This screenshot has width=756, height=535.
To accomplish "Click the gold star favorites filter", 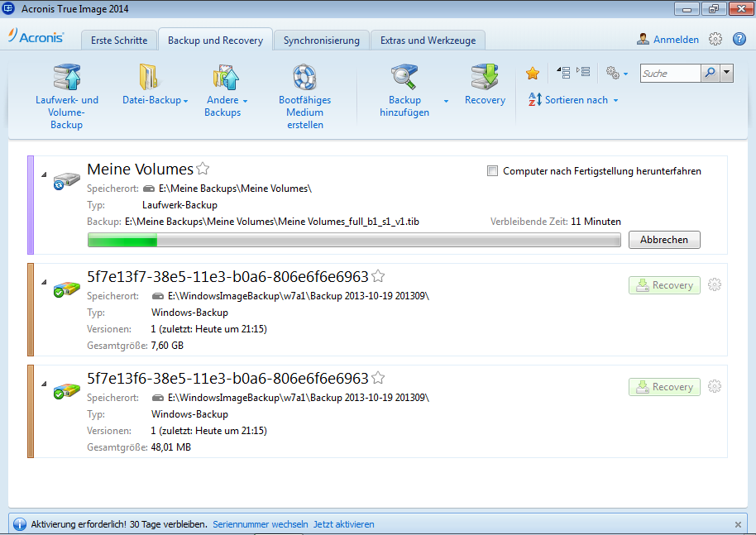I will point(533,74).
